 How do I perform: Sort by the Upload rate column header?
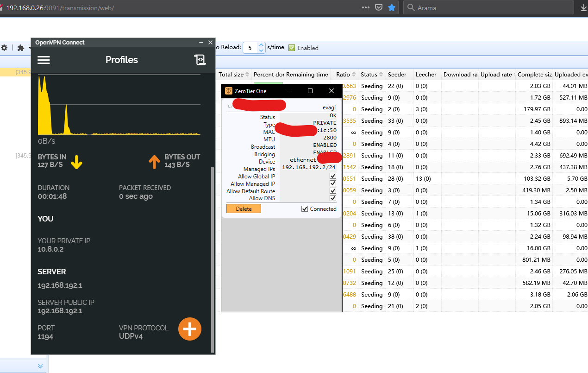(497, 74)
